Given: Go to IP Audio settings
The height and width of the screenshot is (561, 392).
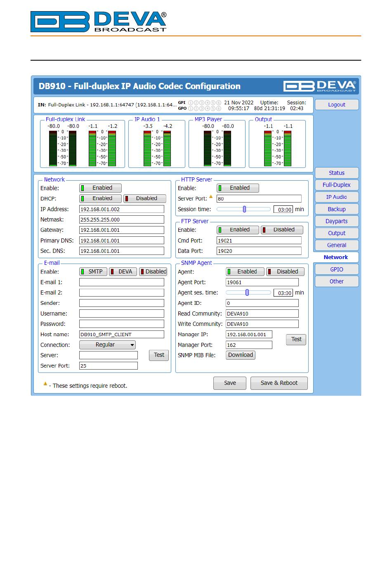Looking at the screenshot, I should point(337,197).
